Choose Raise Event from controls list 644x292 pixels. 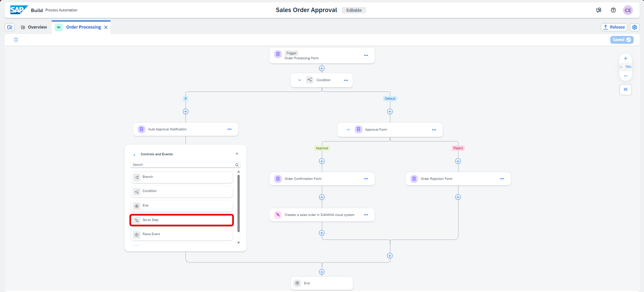pos(182,234)
